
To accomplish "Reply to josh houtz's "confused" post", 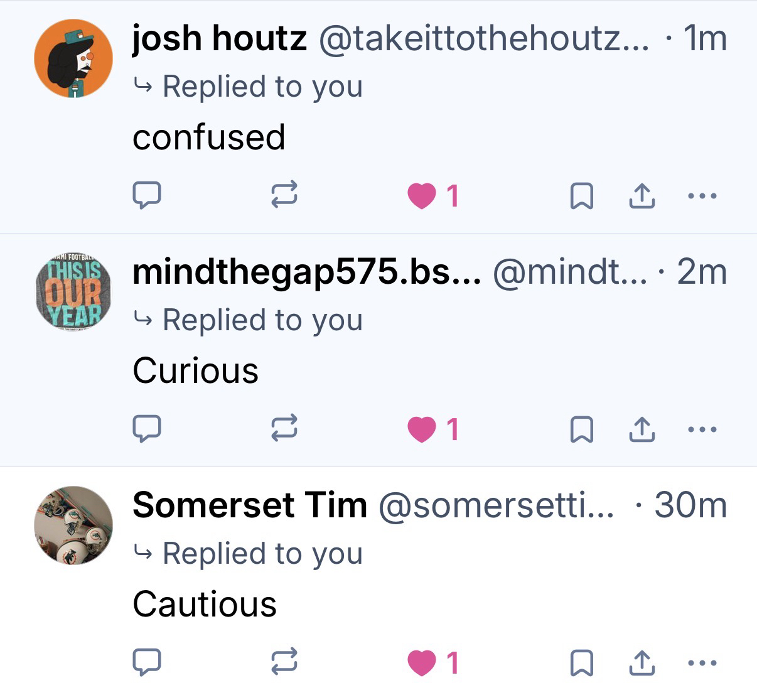I will [147, 195].
